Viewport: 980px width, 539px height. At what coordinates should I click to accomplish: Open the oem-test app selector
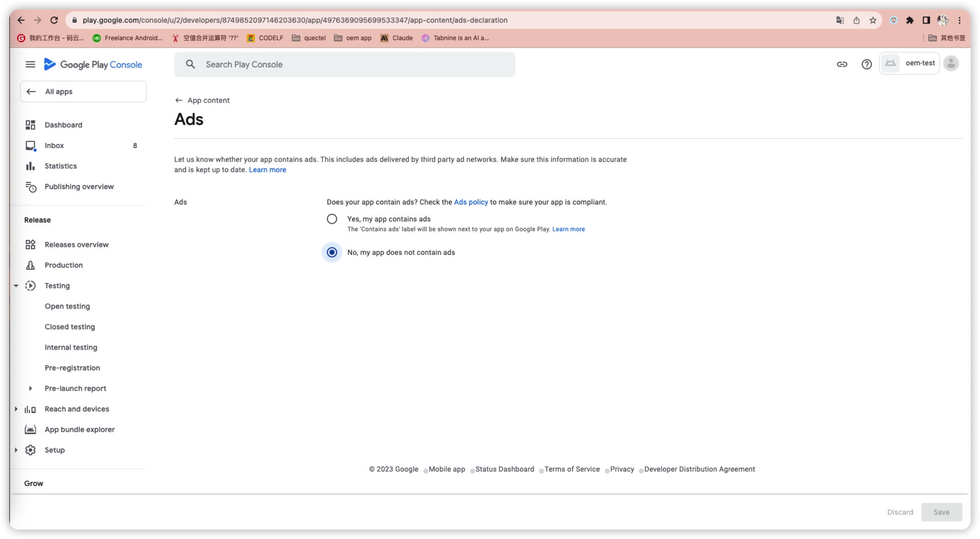point(909,63)
